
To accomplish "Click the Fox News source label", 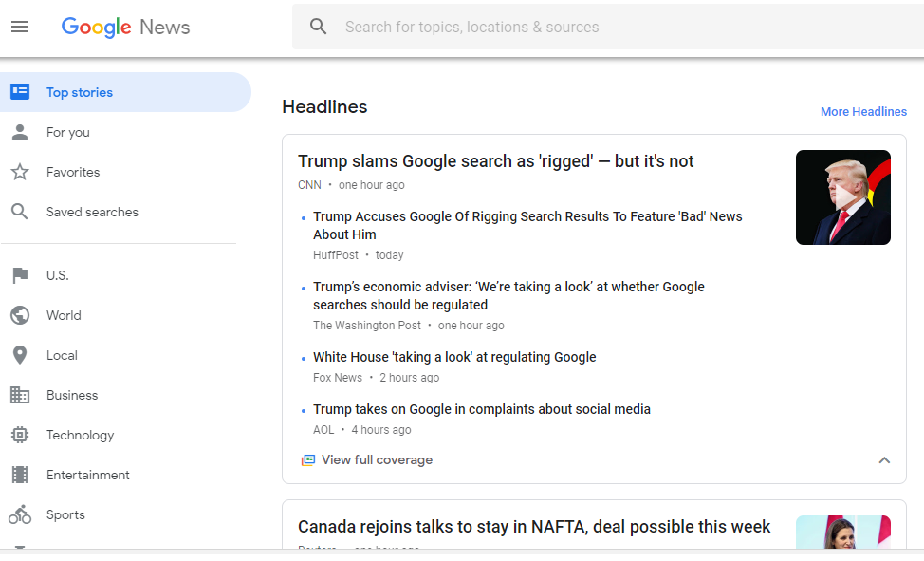I will click(338, 378).
